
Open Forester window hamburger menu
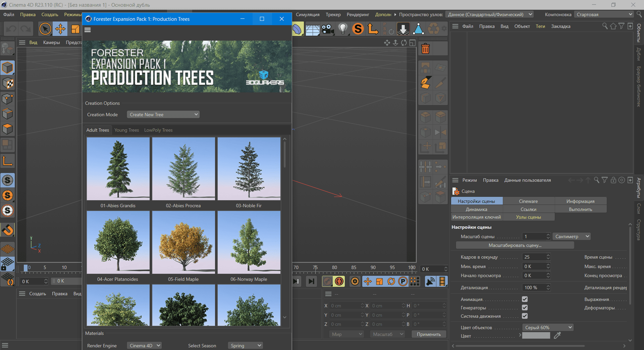[x=88, y=30]
